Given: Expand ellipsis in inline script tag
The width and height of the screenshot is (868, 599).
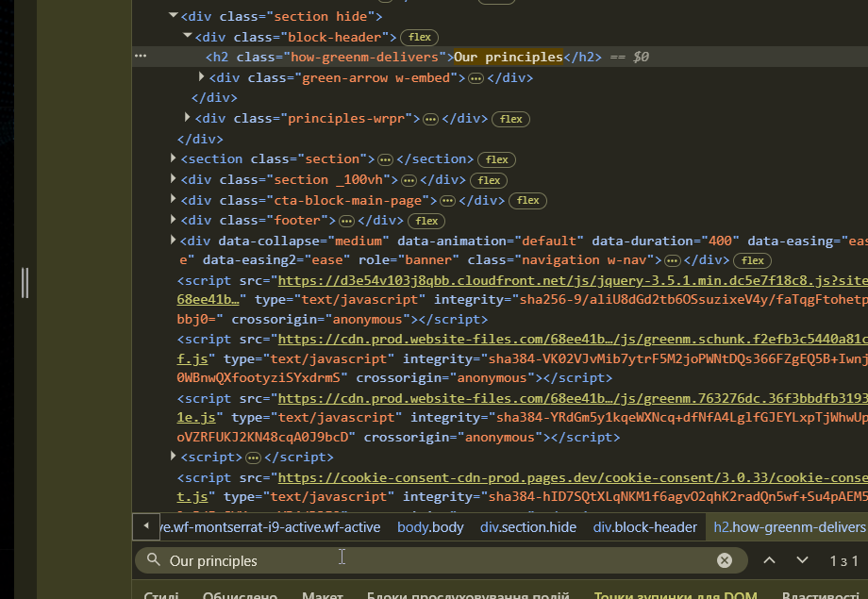Looking at the screenshot, I should point(253,458).
